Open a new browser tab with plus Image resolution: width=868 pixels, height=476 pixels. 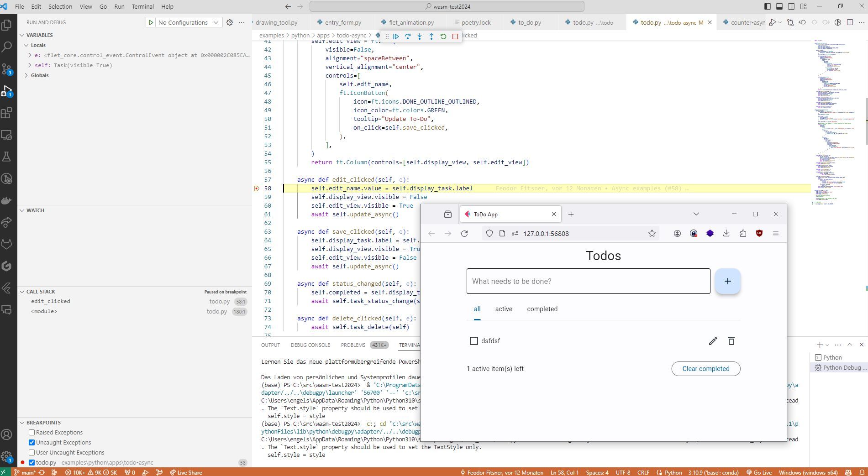pyautogui.click(x=571, y=214)
